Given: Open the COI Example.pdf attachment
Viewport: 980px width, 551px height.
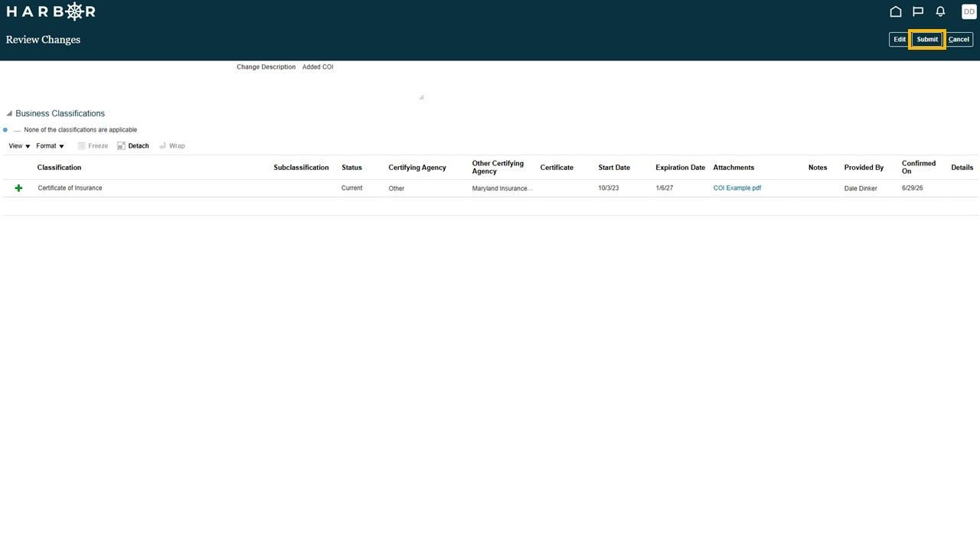Looking at the screenshot, I should (x=737, y=188).
